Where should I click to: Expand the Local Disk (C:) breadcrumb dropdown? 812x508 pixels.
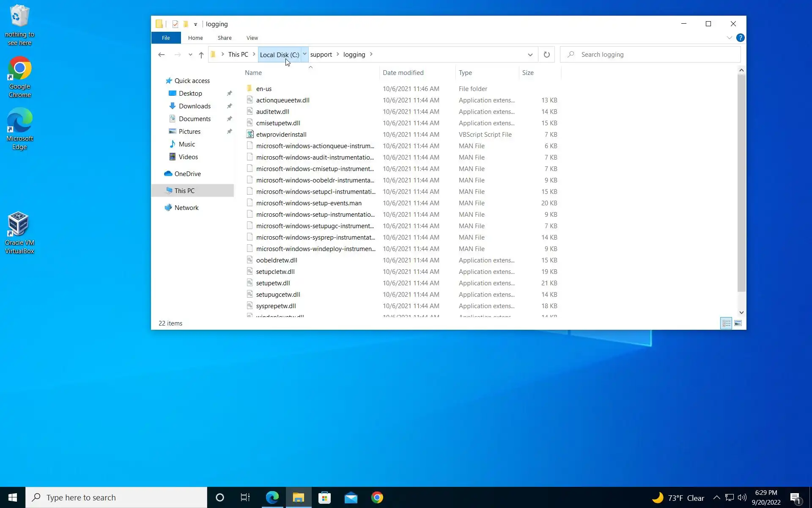(304, 54)
